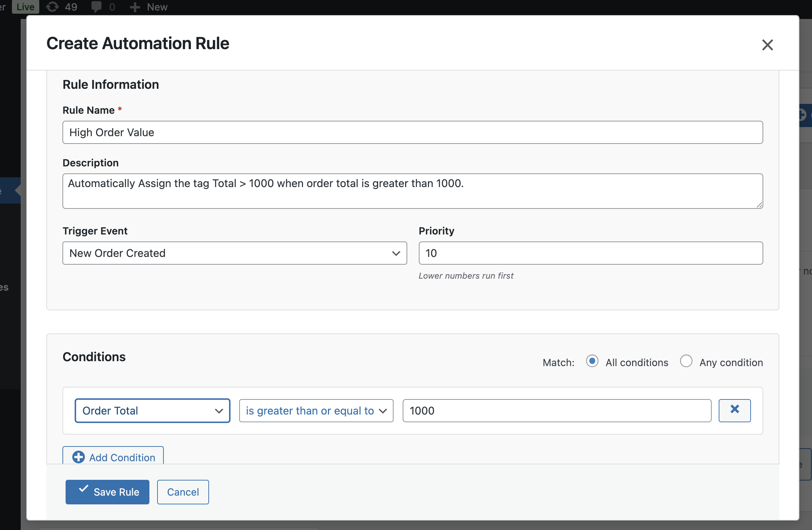Click the Rule Name text field
Viewport: 812px width, 530px height.
coord(412,132)
